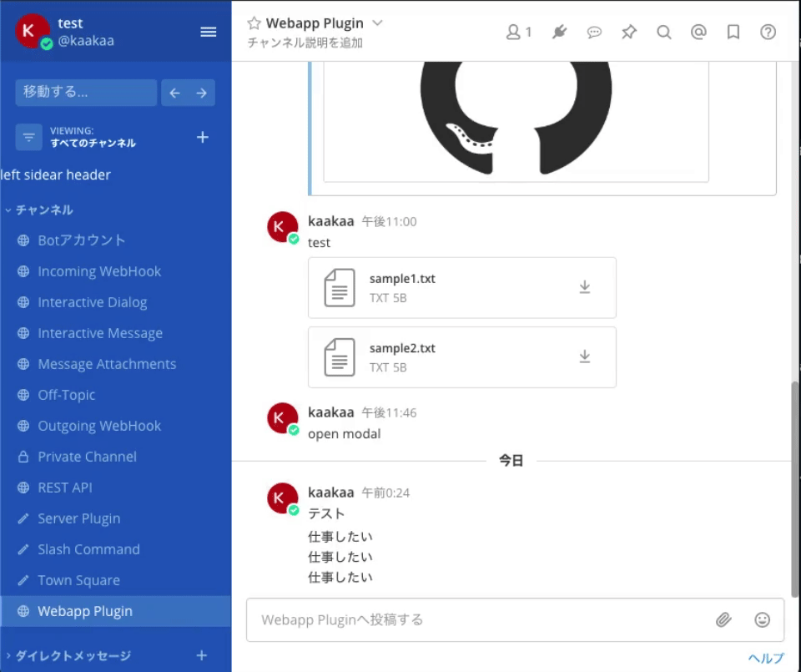Click the open modal message text
801x672 pixels.
345,434
